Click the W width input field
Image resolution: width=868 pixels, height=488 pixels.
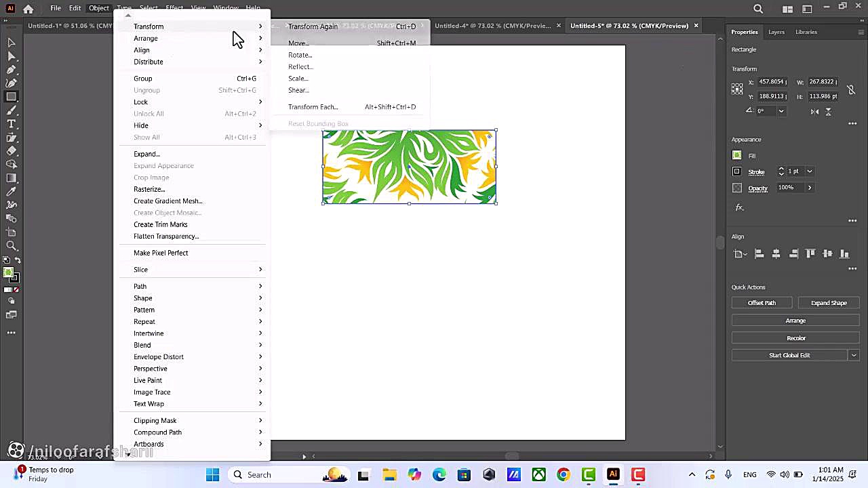(822, 82)
